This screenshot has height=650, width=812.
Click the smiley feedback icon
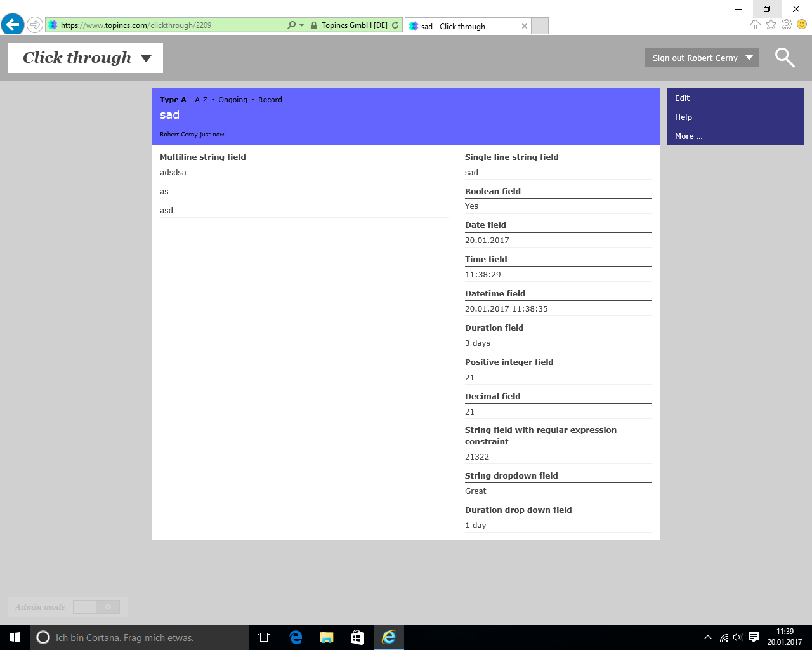click(802, 25)
